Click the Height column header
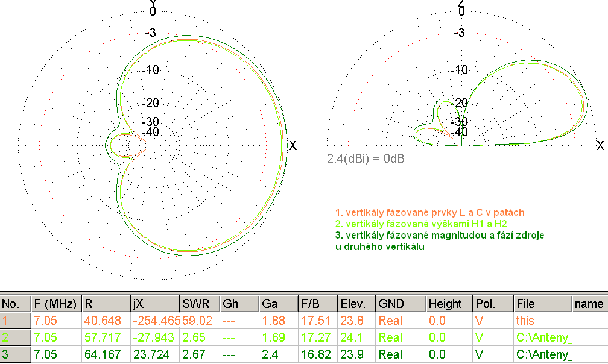This screenshot has height=364, width=608. [x=445, y=304]
